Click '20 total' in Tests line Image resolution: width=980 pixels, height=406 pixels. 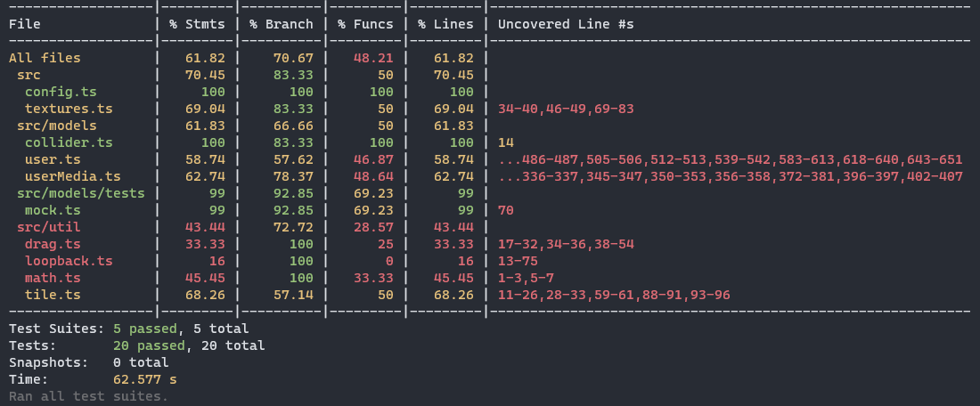[x=233, y=345]
